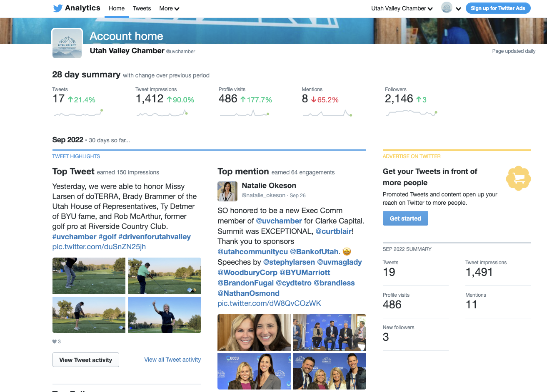Screen dimensions: 547x392
Task: Expand the chevron beside the top bar avatar
Action: click(458, 8)
